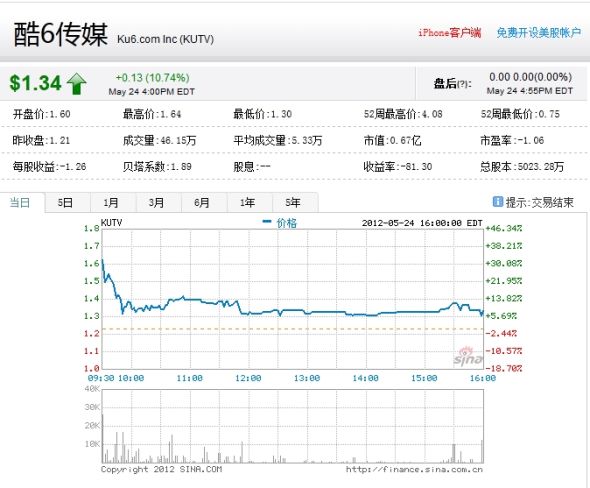Image resolution: width=590 pixels, height=488 pixels.
Task: Click the sina watermark logo in chart
Action: coord(468,356)
